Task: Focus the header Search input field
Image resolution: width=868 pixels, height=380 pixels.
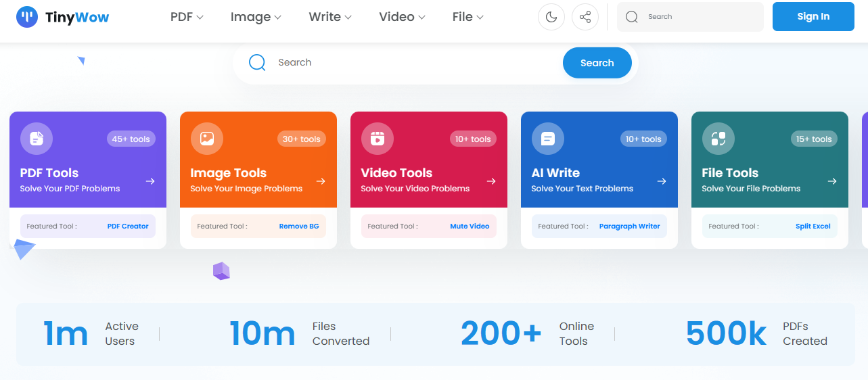Action: [690, 17]
